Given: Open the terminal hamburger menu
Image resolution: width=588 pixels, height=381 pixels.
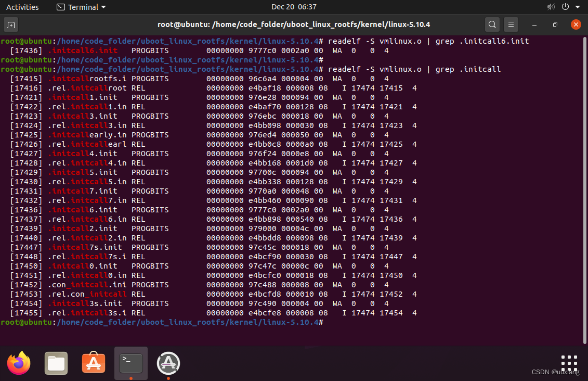Looking at the screenshot, I should point(511,25).
